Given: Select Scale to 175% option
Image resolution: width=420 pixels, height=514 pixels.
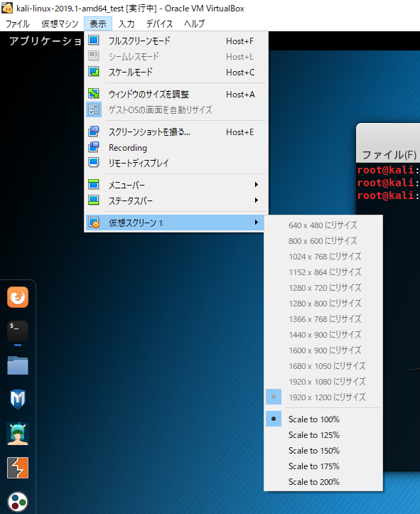Looking at the screenshot, I should [323, 466].
